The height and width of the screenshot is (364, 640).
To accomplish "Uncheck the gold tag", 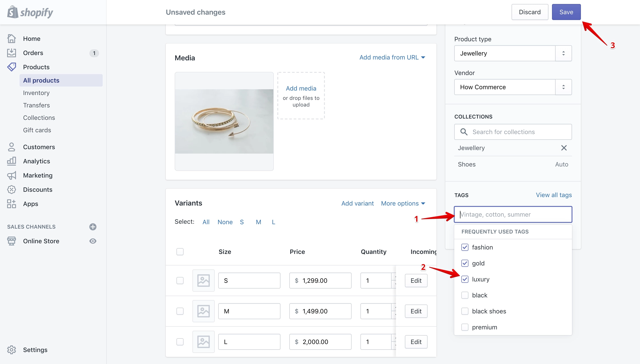I will tap(465, 263).
